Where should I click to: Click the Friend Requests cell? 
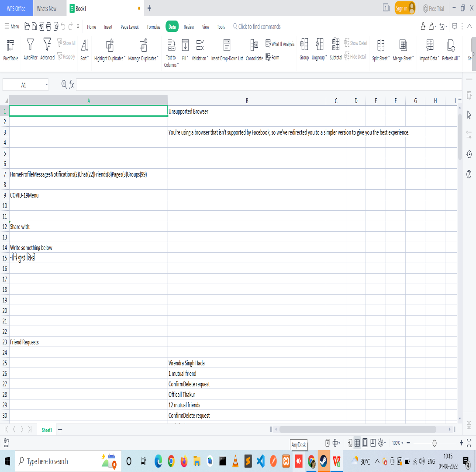88,342
